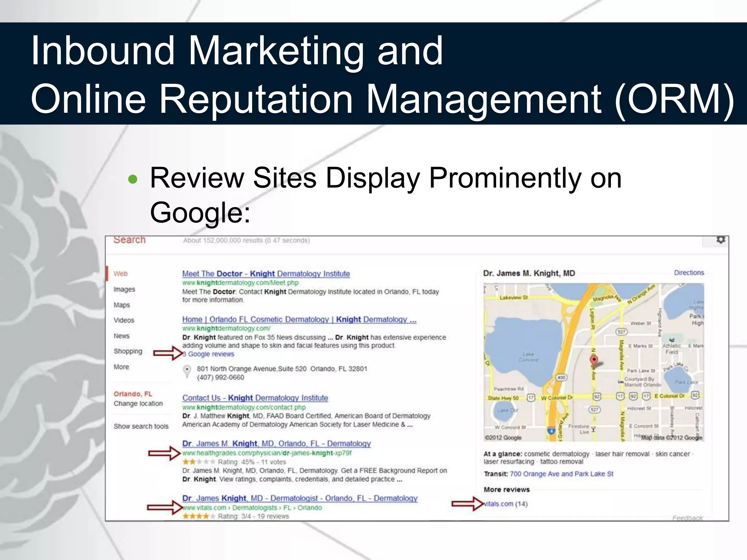Click Change location under Orlando, FL
This screenshot has width=747, height=560.
click(x=138, y=404)
